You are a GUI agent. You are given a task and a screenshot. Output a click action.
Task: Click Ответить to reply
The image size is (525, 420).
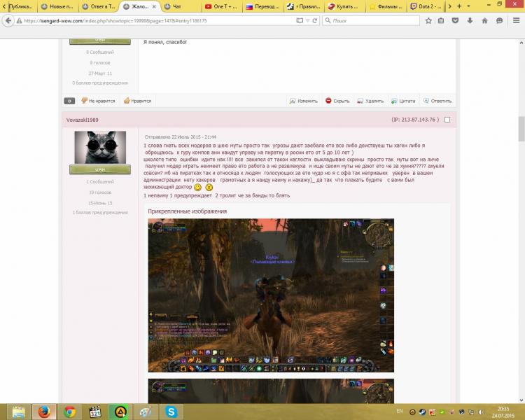pyautogui.click(x=437, y=101)
